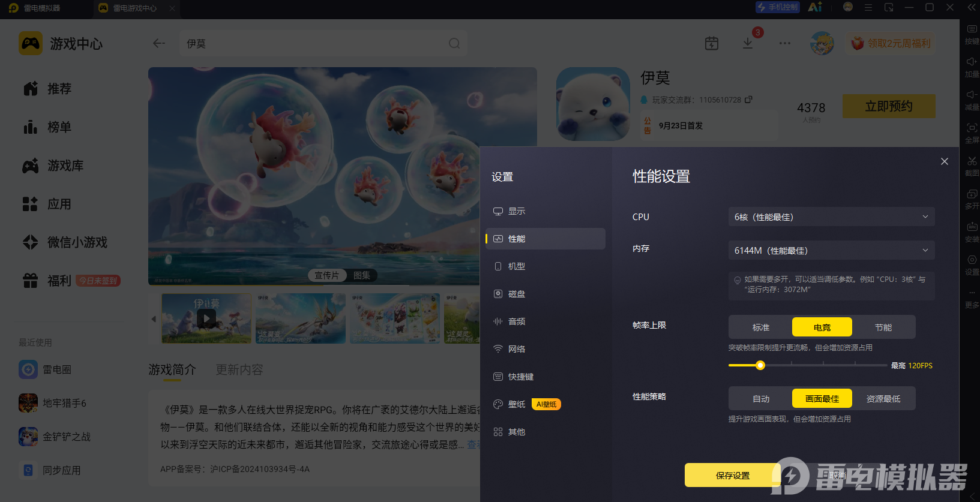Open the 雷电圈 recent app icon
The height and width of the screenshot is (502, 980).
(x=28, y=369)
